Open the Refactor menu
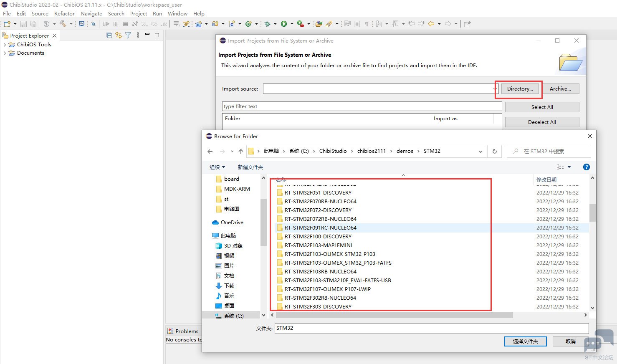This screenshot has height=364, width=617. (64, 14)
